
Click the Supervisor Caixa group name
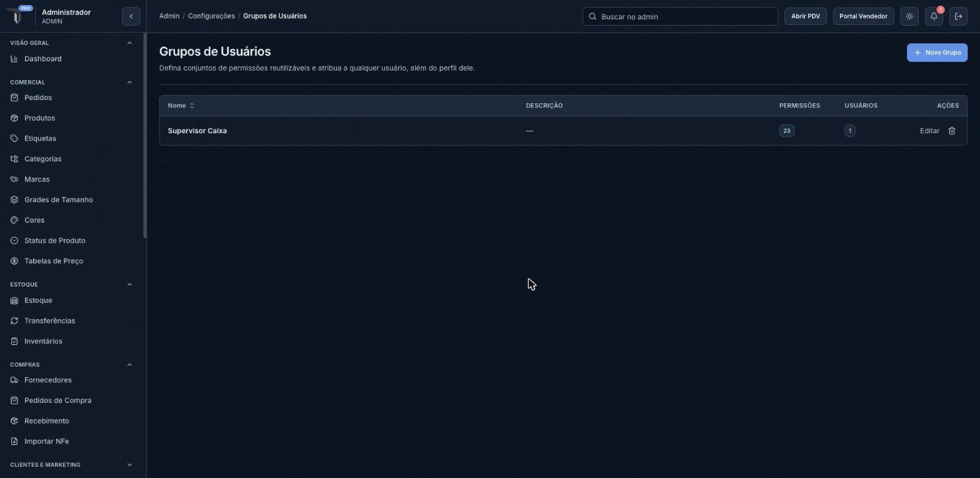[197, 131]
